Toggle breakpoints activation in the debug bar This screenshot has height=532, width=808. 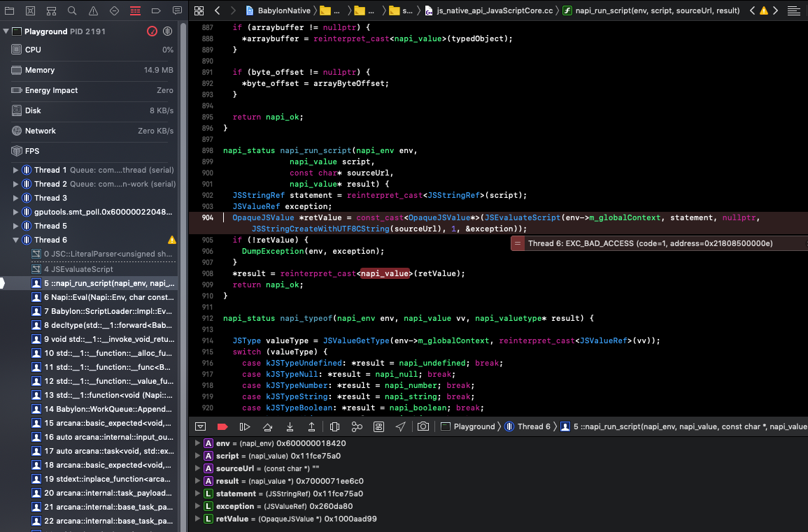pos(222,426)
